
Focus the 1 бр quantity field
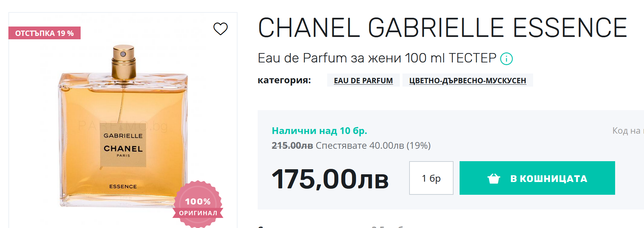pos(431,178)
